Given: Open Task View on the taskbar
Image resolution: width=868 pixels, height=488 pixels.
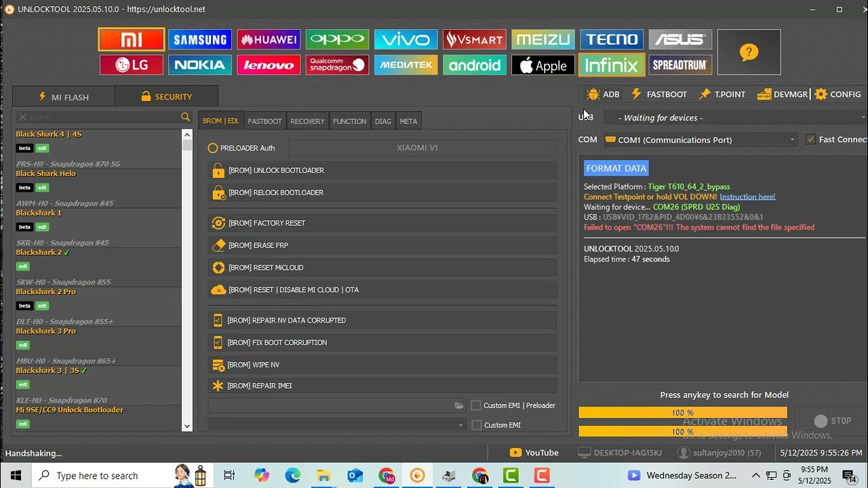Looking at the screenshot, I should (x=229, y=475).
